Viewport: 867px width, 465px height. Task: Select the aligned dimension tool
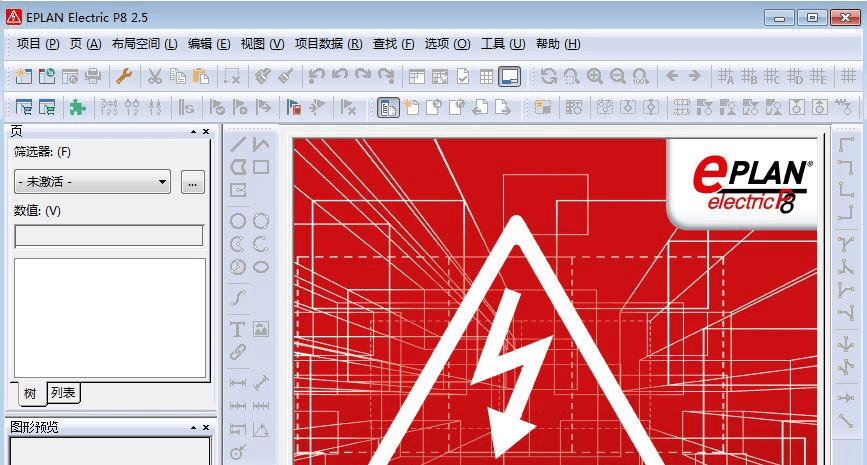261,383
